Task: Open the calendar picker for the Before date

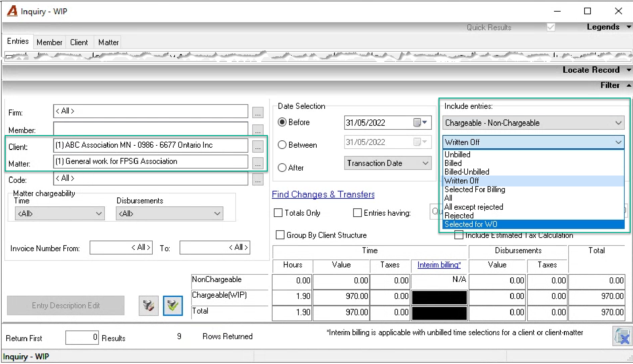Action: [420, 122]
